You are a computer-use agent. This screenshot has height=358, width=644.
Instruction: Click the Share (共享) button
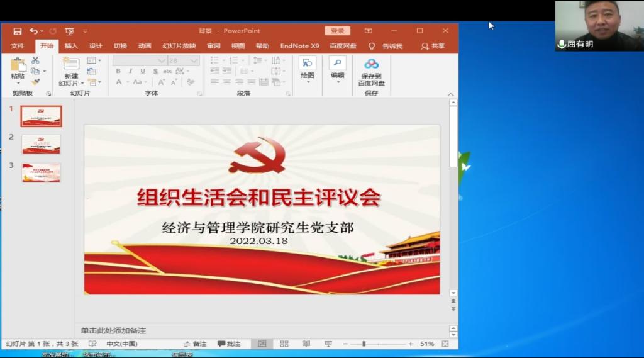click(x=433, y=46)
